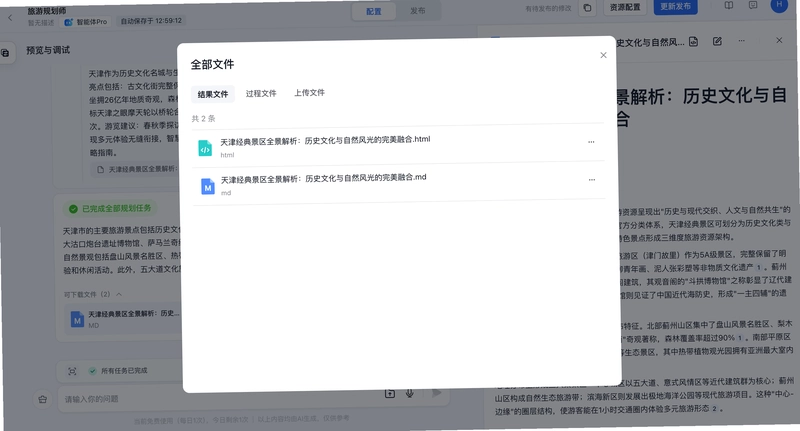Open the feedback message icon in top bar
The height and width of the screenshot is (431, 800).
point(753,5)
